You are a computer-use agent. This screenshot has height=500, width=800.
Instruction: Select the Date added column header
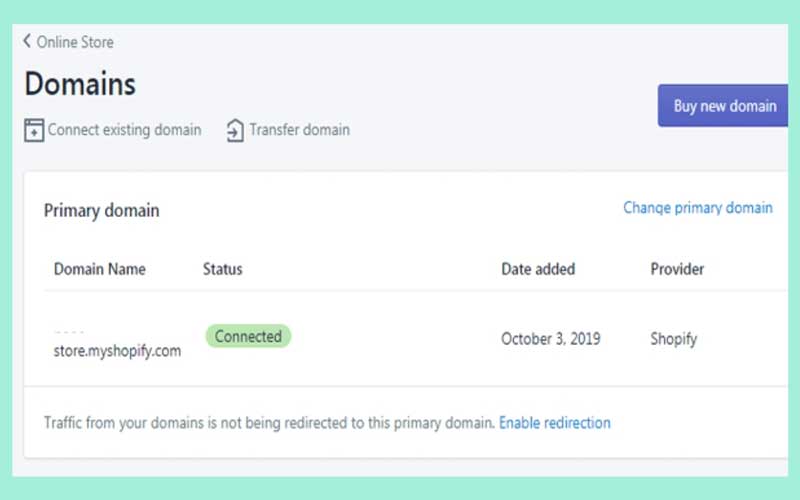[537, 269]
